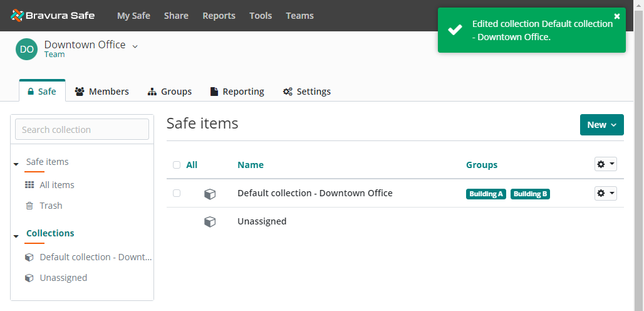Check the Default collection row checkbox
This screenshot has width=644, height=311.
(x=177, y=193)
